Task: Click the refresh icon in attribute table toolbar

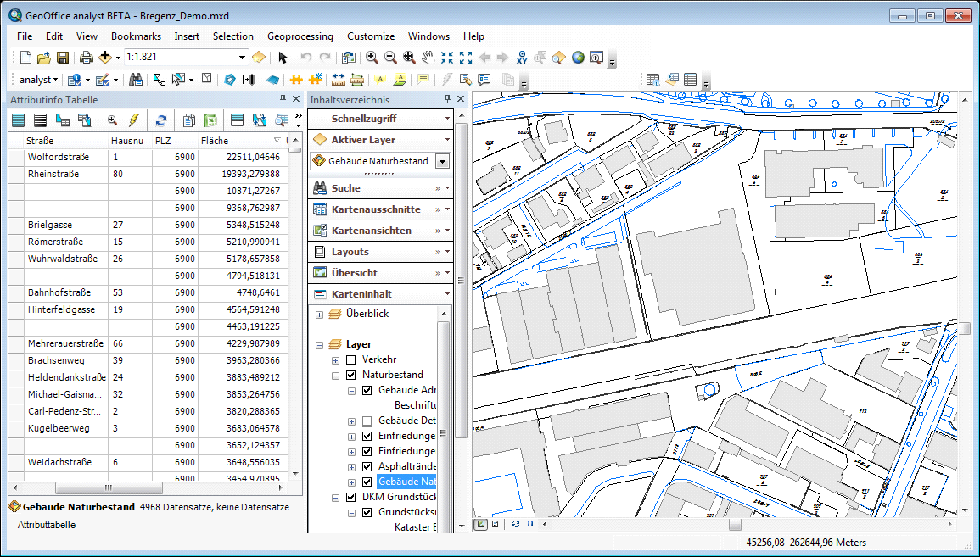Action: coord(160,120)
